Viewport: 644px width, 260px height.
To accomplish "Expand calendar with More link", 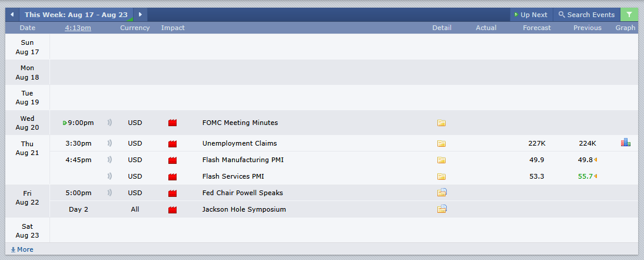I will pyautogui.click(x=22, y=249).
